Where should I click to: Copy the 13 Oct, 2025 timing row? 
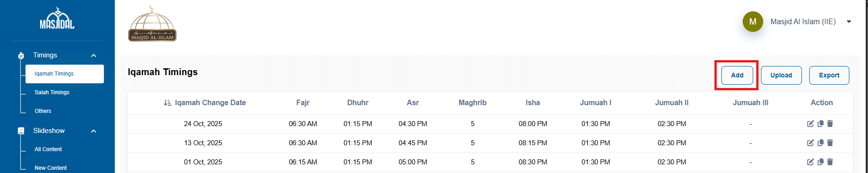tap(820, 143)
